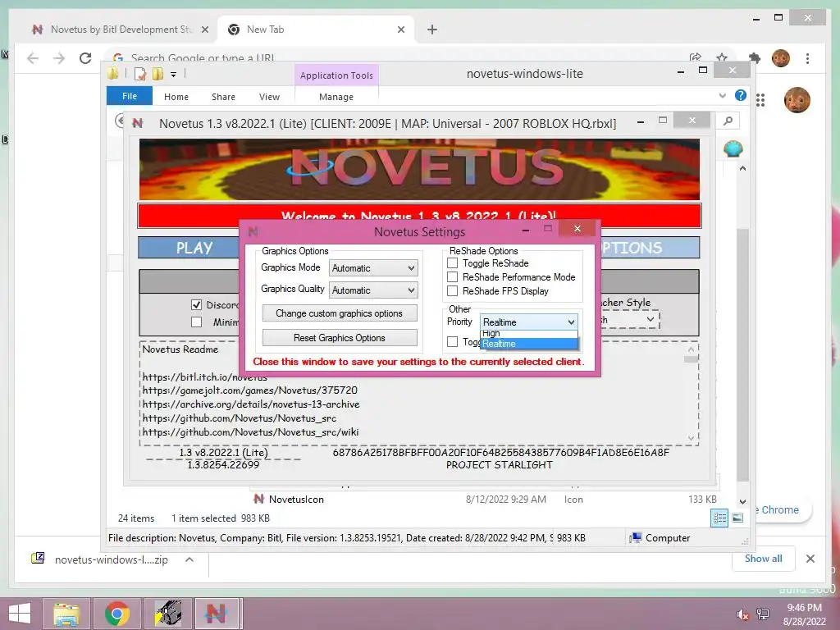Click the share page icon in the address bar
This screenshot has width=840, height=630.
(x=696, y=57)
